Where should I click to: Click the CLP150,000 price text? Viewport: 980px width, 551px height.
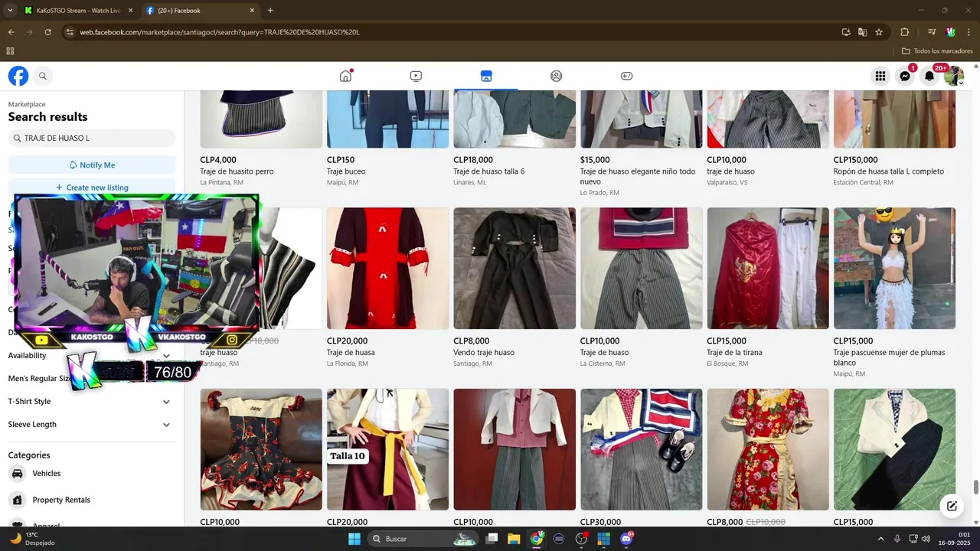coord(855,160)
